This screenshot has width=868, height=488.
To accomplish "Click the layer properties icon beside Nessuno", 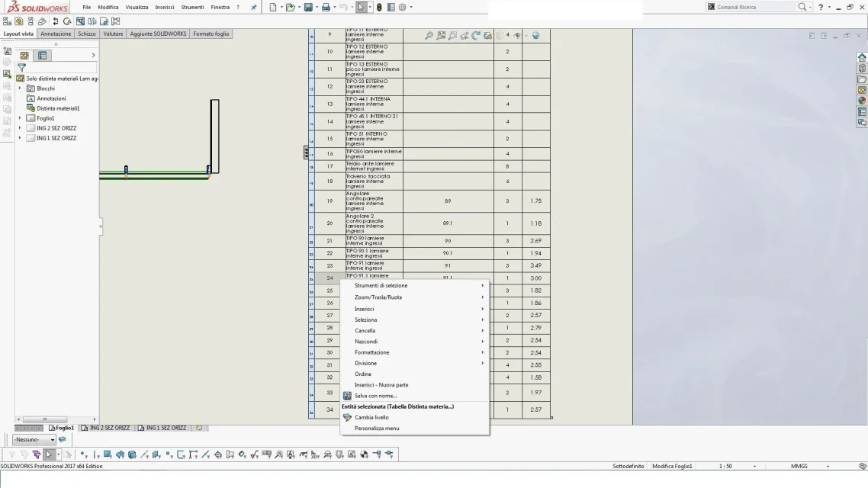I will click(63, 439).
